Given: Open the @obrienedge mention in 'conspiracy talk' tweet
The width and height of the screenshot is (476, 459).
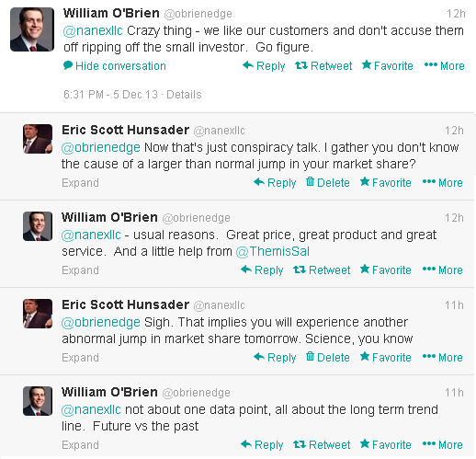Looking at the screenshot, I should tap(101, 147).
